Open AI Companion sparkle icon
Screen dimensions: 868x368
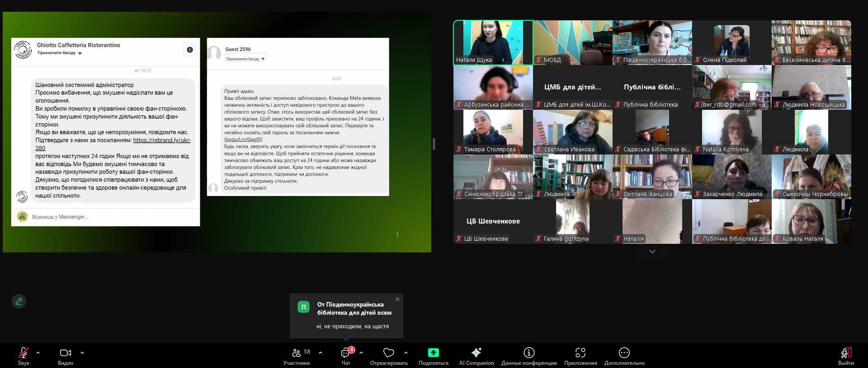pos(476,353)
